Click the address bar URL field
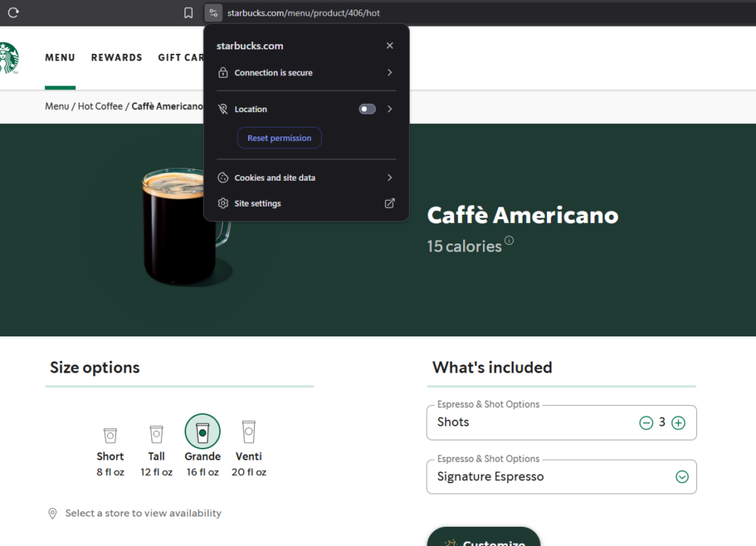The width and height of the screenshot is (756, 546). [303, 13]
